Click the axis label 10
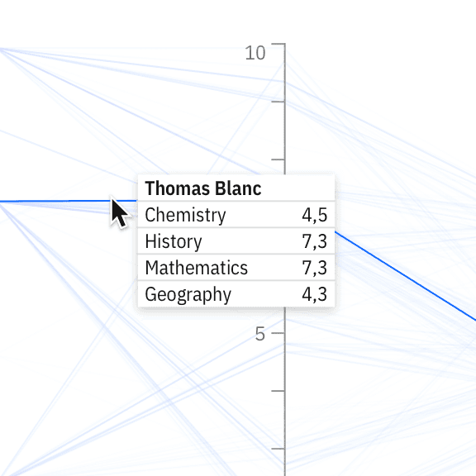The height and width of the screenshot is (476, 476). pos(255,53)
